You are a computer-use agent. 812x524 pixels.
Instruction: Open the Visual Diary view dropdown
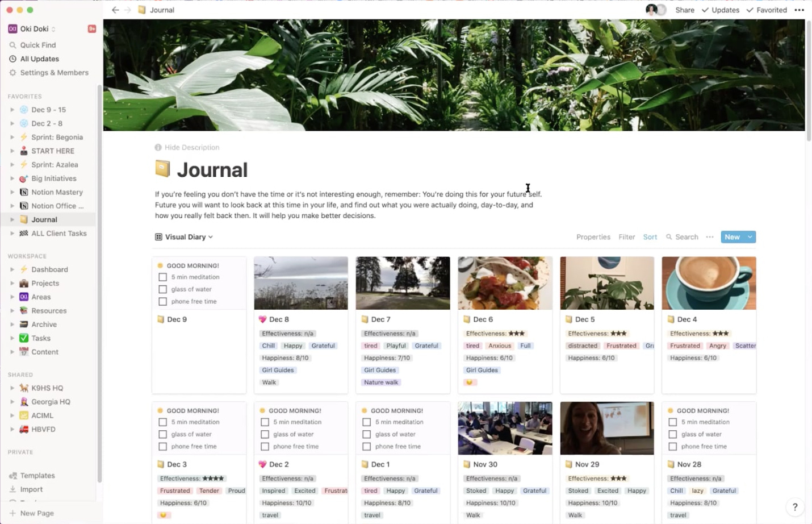184,237
